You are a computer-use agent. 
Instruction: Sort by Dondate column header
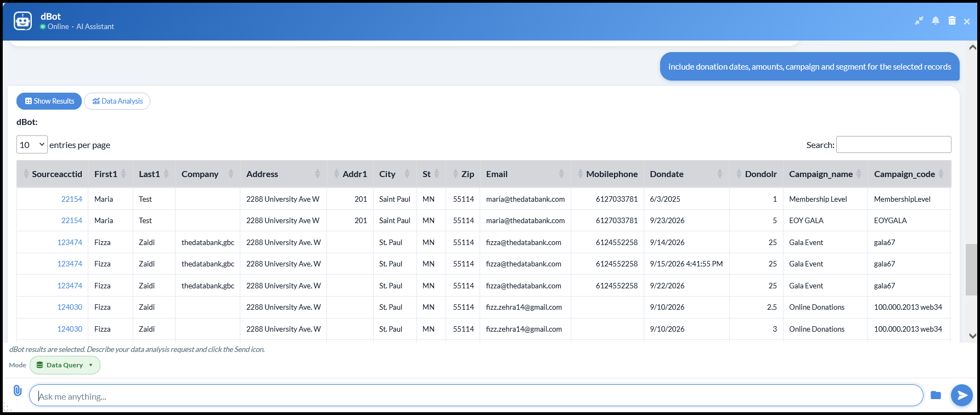point(686,174)
